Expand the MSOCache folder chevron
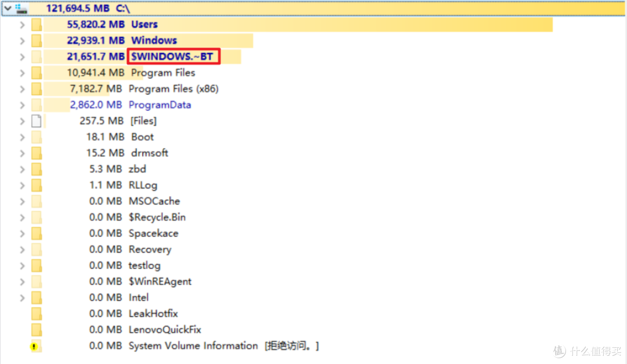Image resolution: width=627 pixels, height=364 pixels. (23, 201)
